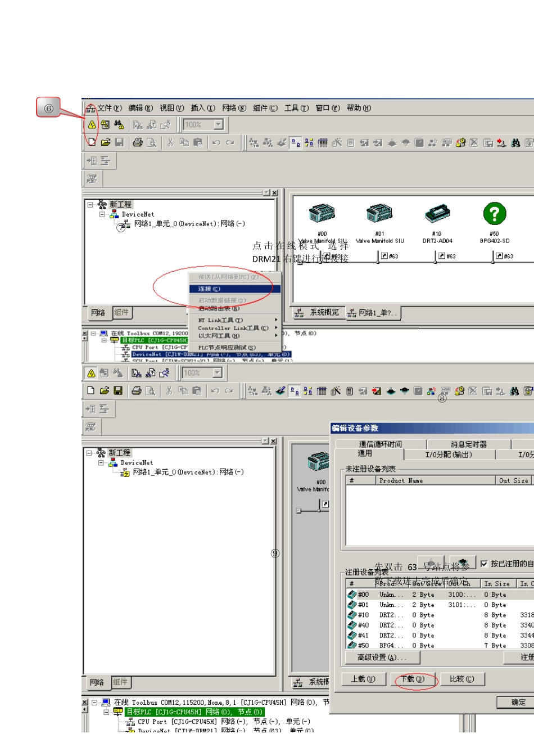This screenshot has height=756, width=534.
Task: Collapse DeviceNet tree node in lower window
Action: tap(101, 463)
